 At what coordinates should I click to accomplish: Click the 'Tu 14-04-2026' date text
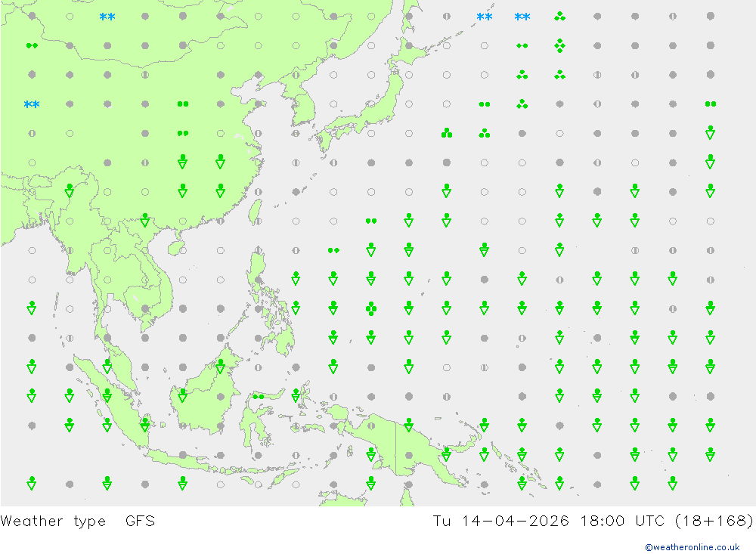(501, 522)
